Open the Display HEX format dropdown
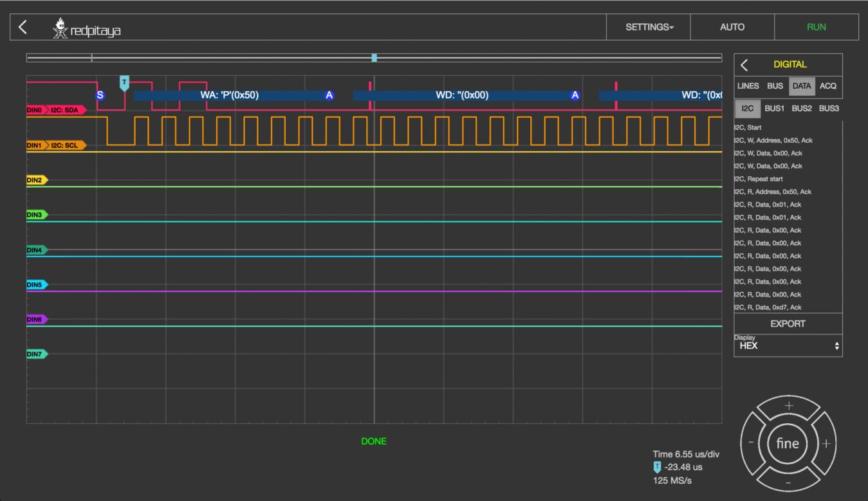This screenshot has width=868, height=501. [788, 345]
